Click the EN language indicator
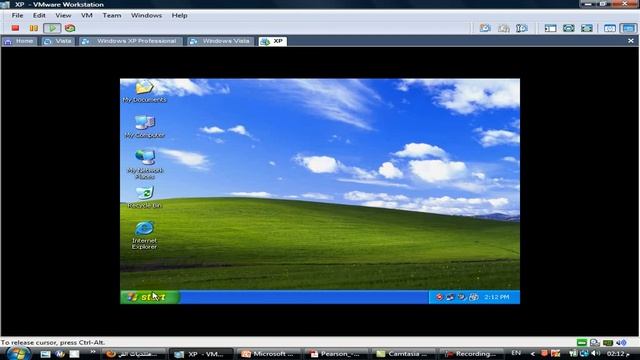The height and width of the screenshot is (360, 640). (516, 353)
